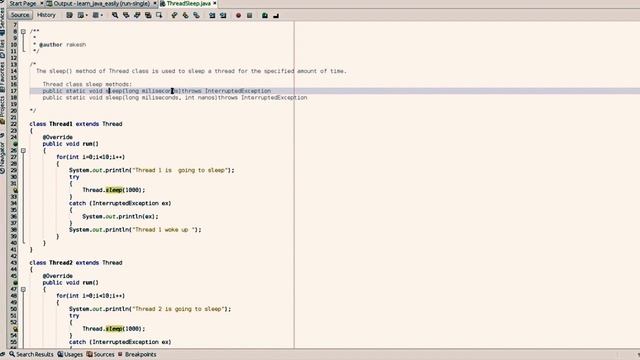This screenshot has height=360, width=640.
Task: Switch editor to History view
Action: coord(46,15)
